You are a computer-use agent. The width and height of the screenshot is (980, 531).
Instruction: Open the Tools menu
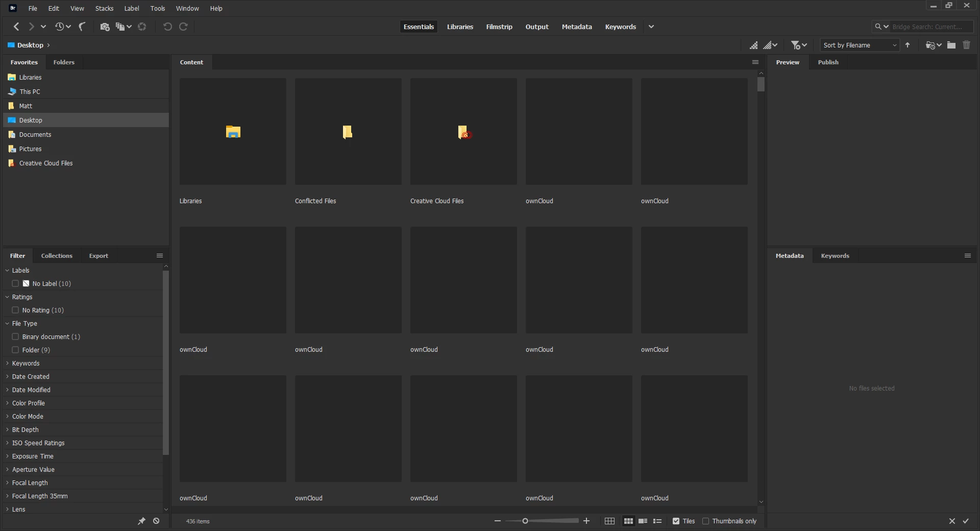click(158, 8)
